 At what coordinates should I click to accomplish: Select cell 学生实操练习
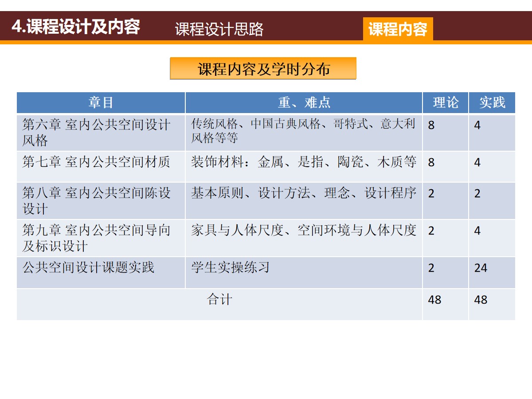(304, 273)
